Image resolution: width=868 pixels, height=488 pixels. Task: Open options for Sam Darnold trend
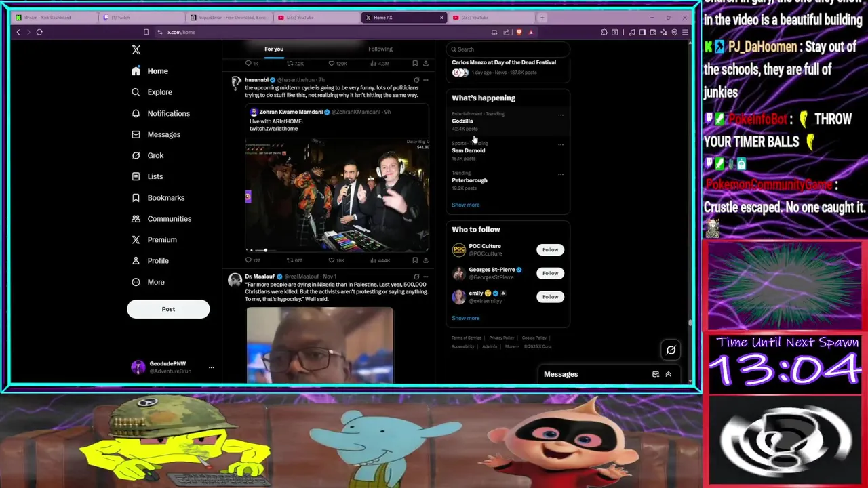[x=561, y=145]
